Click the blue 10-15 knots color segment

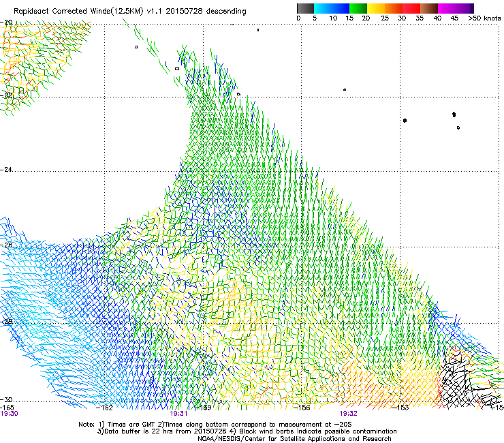[341, 8]
